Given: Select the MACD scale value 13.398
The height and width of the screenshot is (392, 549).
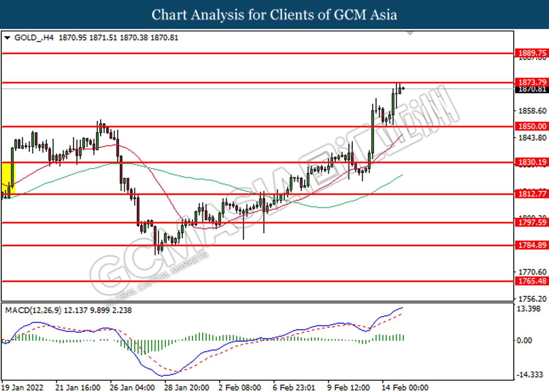Looking at the screenshot, I should (x=529, y=309).
